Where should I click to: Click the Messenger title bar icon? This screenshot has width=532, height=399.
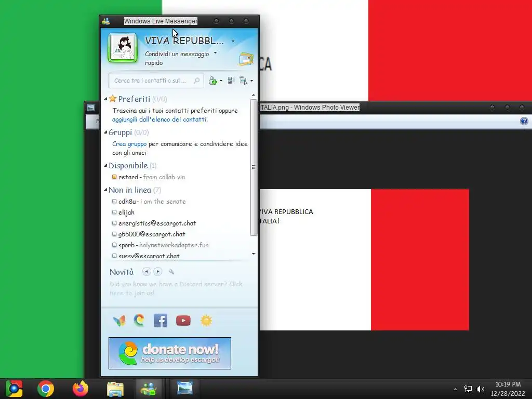pos(106,21)
